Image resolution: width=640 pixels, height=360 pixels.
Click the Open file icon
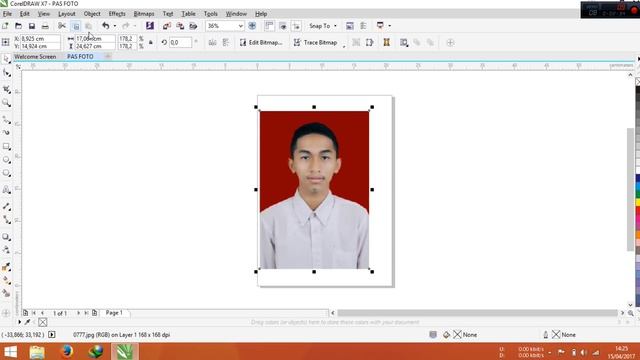tap(18, 26)
